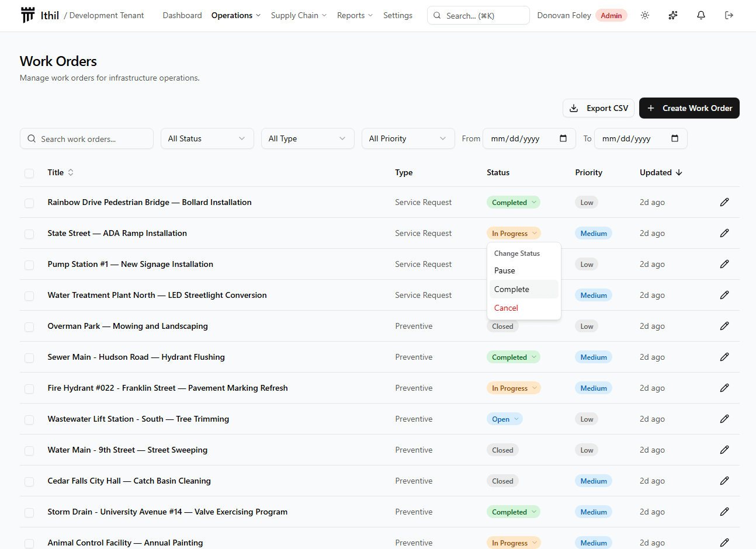Viewport: 756px width, 549px height.
Task: Focus the Search work orders field
Action: (x=86, y=138)
